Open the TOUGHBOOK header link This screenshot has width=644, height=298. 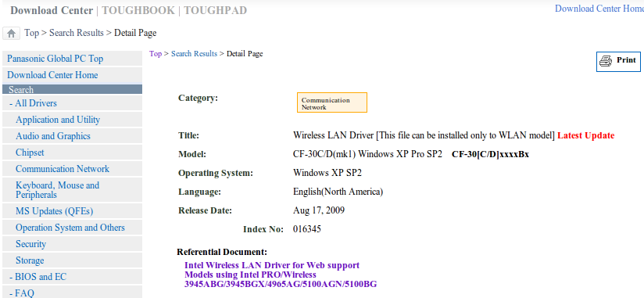(138, 11)
